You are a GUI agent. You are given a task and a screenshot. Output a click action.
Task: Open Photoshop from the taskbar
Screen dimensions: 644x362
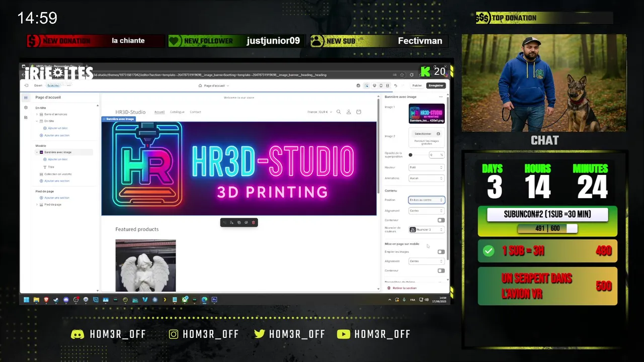(214, 300)
